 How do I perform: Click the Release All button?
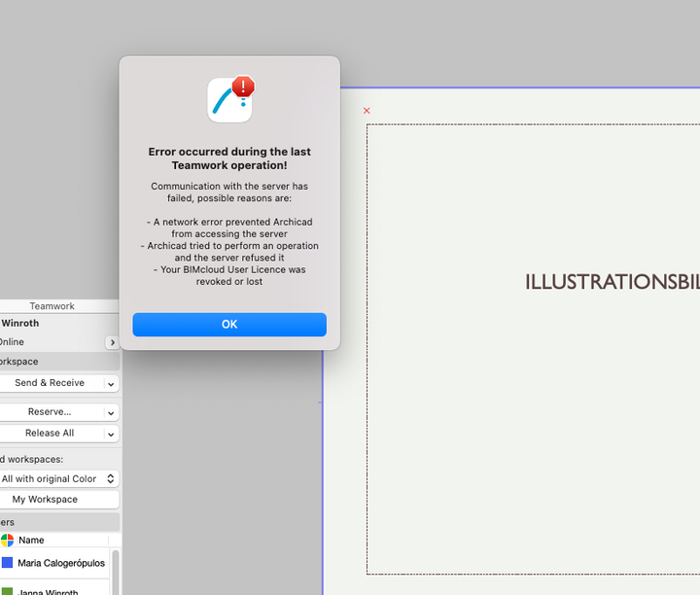(50, 434)
